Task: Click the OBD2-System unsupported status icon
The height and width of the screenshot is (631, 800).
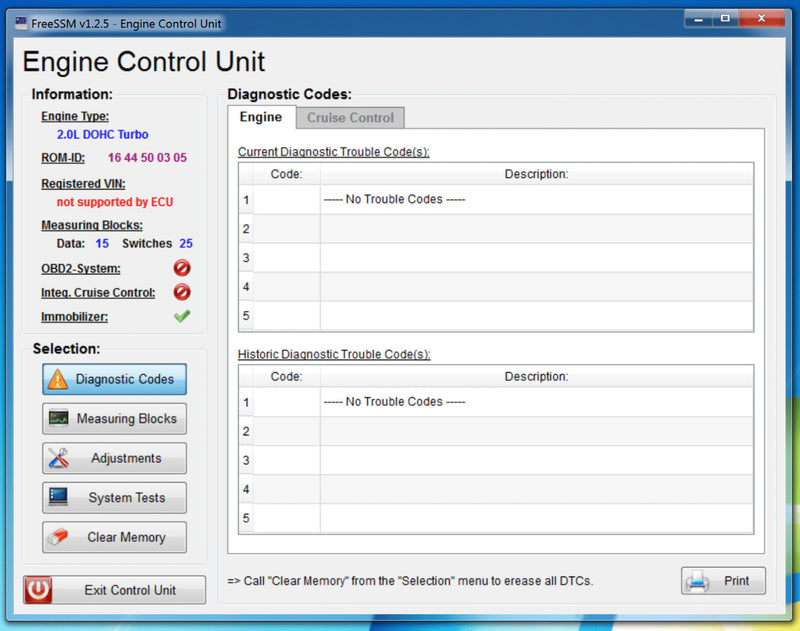Action: (182, 268)
